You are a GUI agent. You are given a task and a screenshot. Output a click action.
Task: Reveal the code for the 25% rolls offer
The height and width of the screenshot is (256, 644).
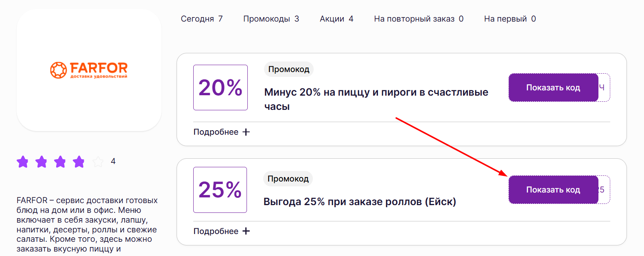tap(553, 190)
